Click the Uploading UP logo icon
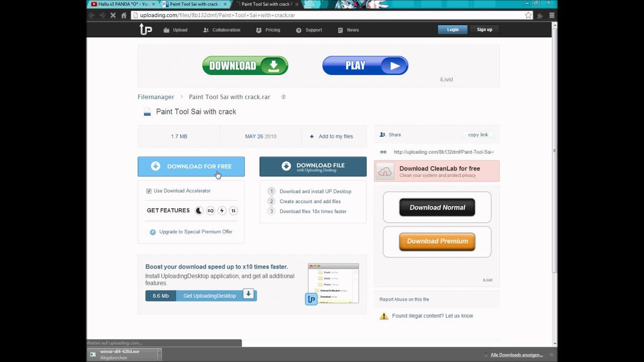The image size is (644, 362). (x=145, y=30)
